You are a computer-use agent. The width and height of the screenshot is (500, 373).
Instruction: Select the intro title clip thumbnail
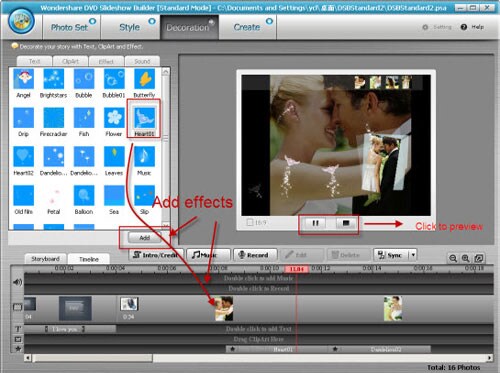[x=75, y=308]
